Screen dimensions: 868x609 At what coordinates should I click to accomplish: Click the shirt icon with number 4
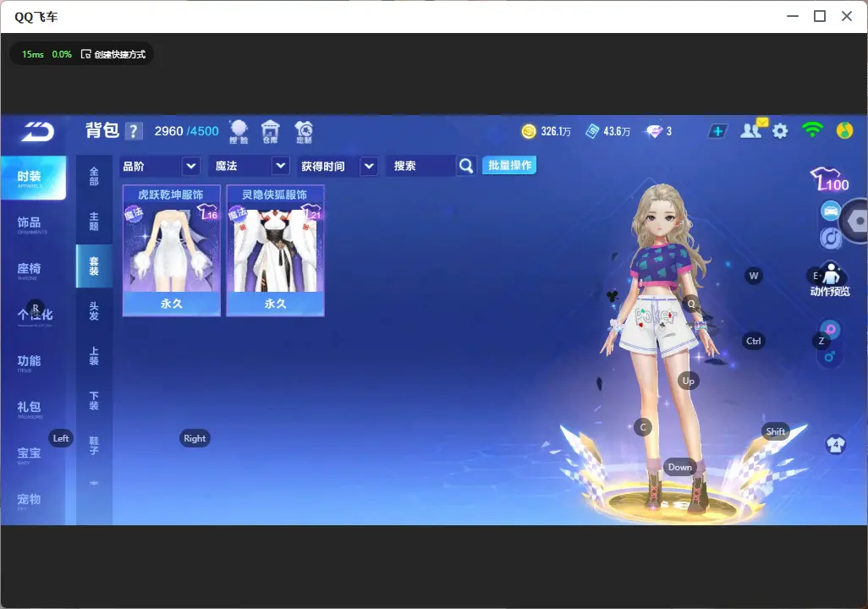835,444
